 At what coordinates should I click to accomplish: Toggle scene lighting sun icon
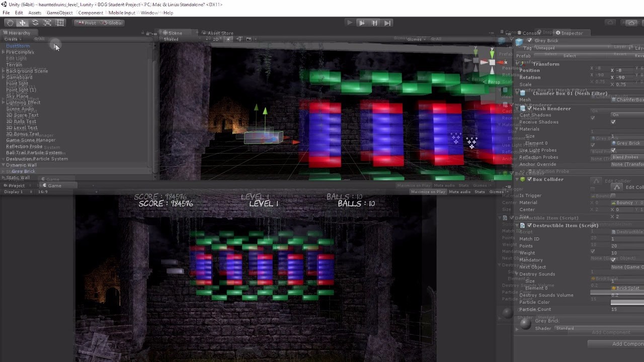pyautogui.click(x=229, y=39)
